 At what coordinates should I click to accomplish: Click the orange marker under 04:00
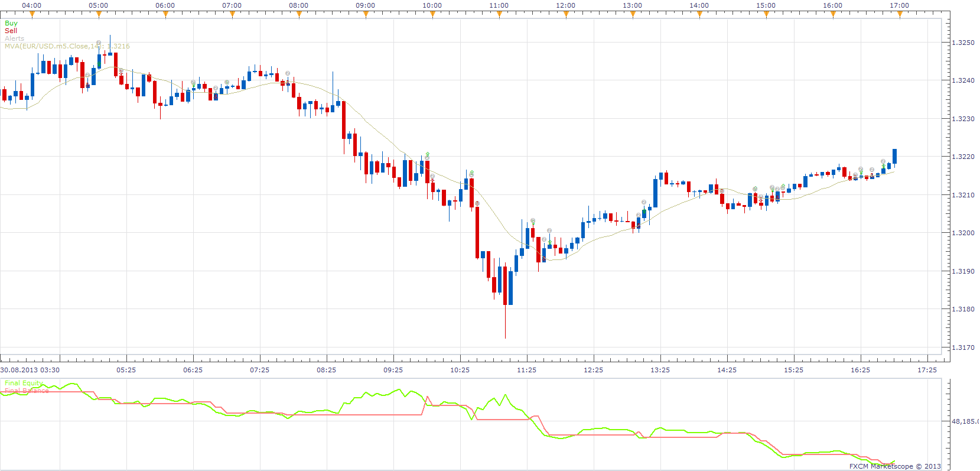32,15
